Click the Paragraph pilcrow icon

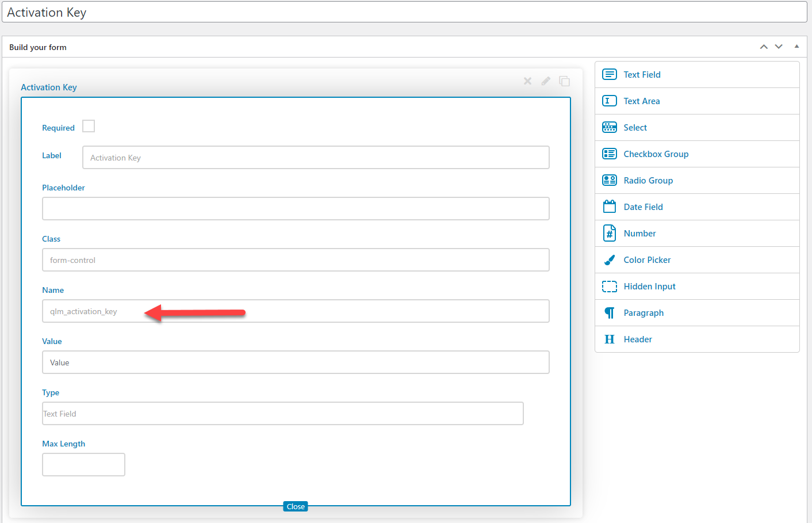[x=610, y=312]
